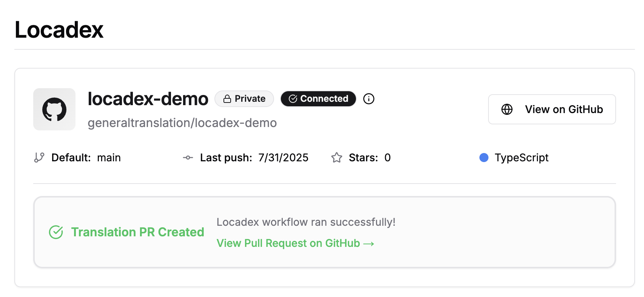The height and width of the screenshot is (297, 644).
Task: Click the globe icon in View on GitHub
Action: coord(506,109)
